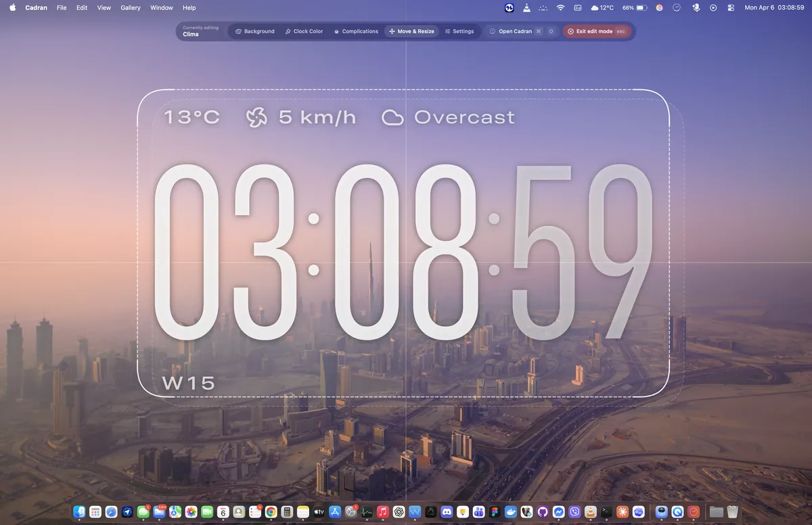
Task: Click the menu bar date and time
Action: [x=774, y=7]
